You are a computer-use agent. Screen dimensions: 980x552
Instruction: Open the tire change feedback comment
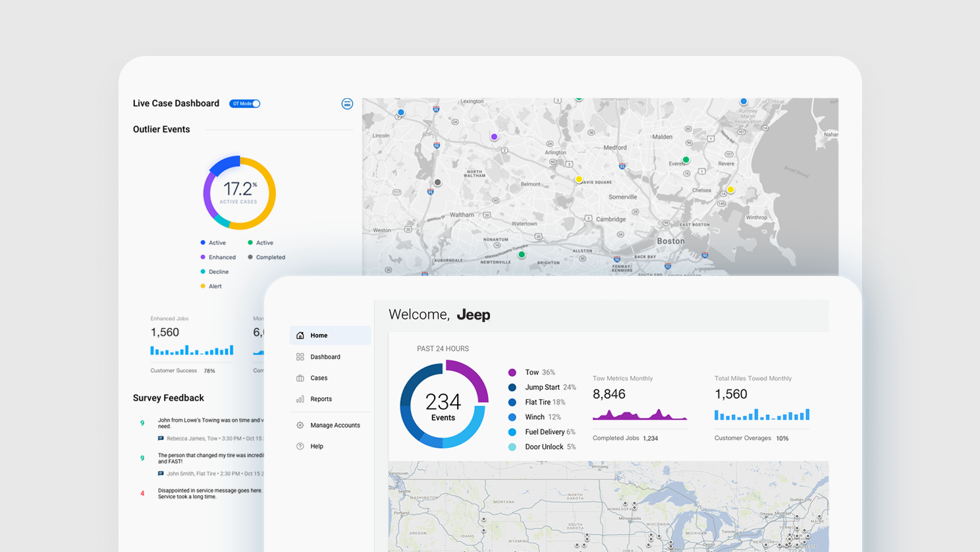pos(211,458)
